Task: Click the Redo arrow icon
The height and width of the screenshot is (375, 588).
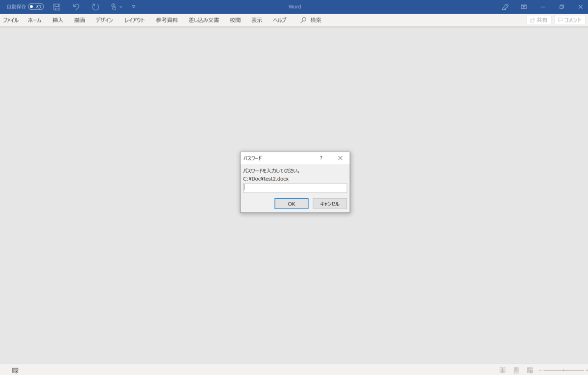Action: pos(95,7)
